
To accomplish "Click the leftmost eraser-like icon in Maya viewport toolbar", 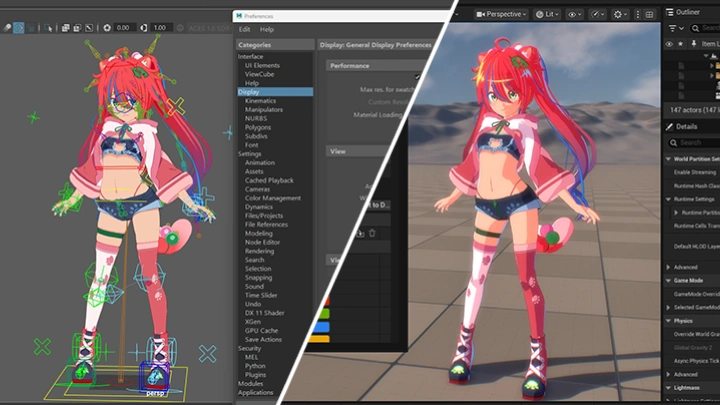I will [7, 28].
